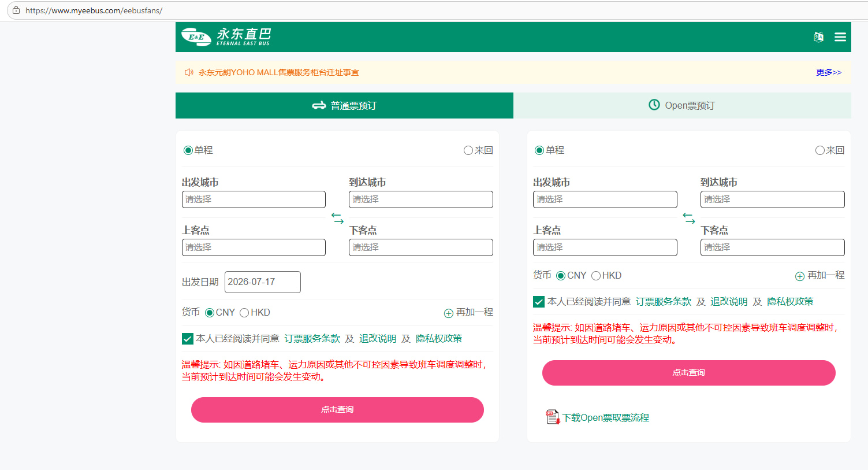Open the hamburger menu in header
868x470 pixels.
pos(840,37)
